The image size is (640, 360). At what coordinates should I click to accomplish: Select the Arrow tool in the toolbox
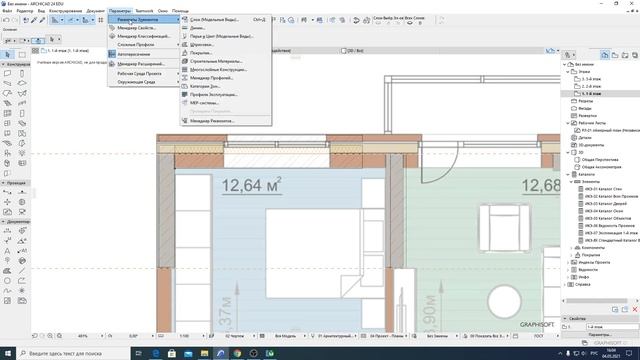[x=8, y=54]
